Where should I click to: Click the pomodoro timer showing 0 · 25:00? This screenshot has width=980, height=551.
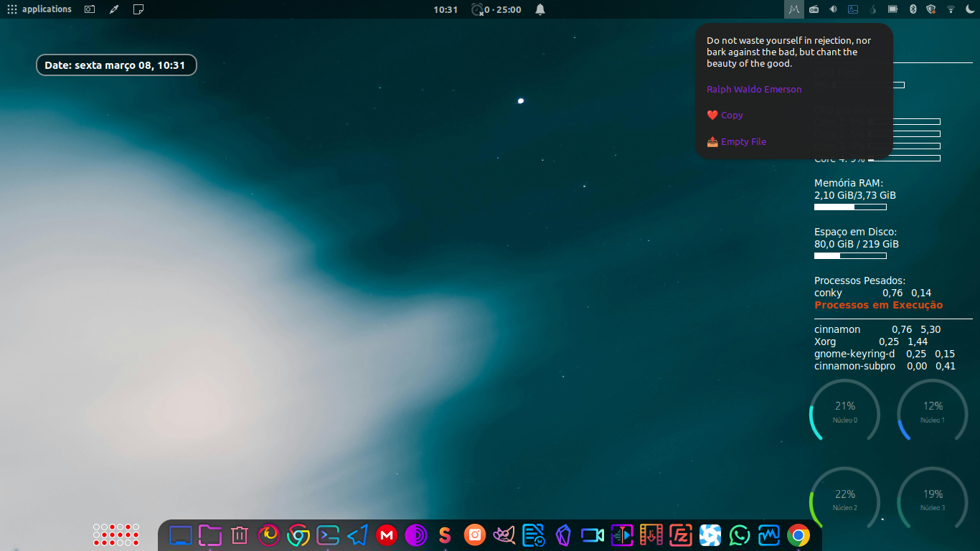tap(496, 9)
